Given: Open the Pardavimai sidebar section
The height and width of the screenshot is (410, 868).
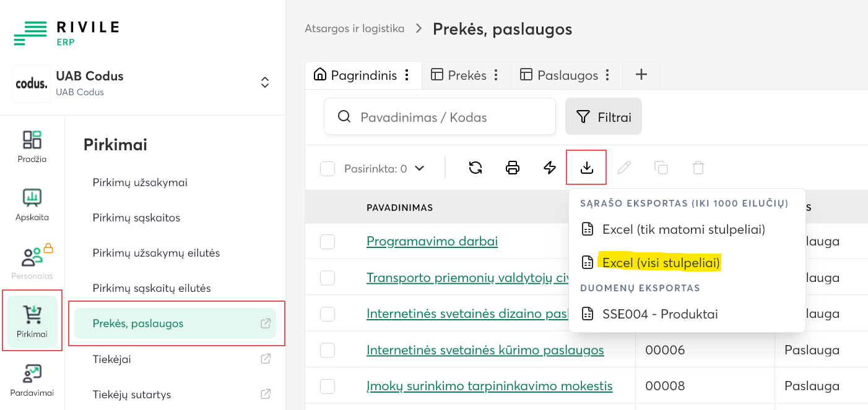Looking at the screenshot, I should [x=32, y=380].
